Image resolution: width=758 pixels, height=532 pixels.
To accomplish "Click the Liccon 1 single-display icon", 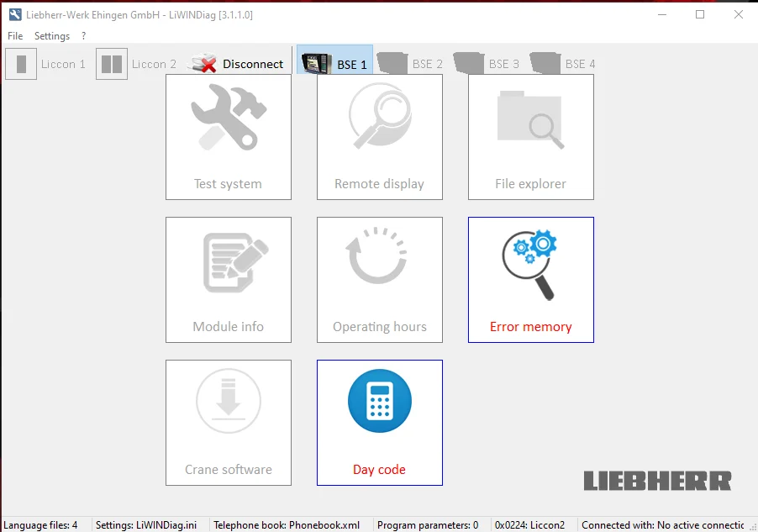I will coord(21,64).
